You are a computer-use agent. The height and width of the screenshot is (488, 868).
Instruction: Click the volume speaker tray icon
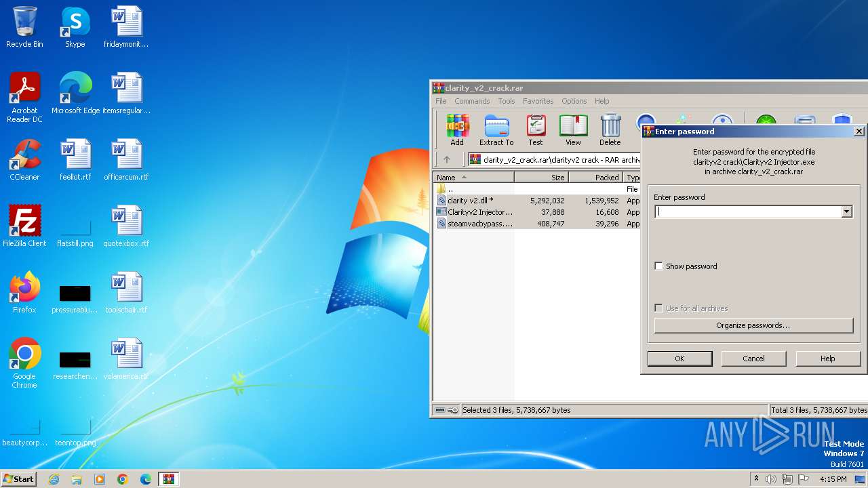tap(771, 479)
